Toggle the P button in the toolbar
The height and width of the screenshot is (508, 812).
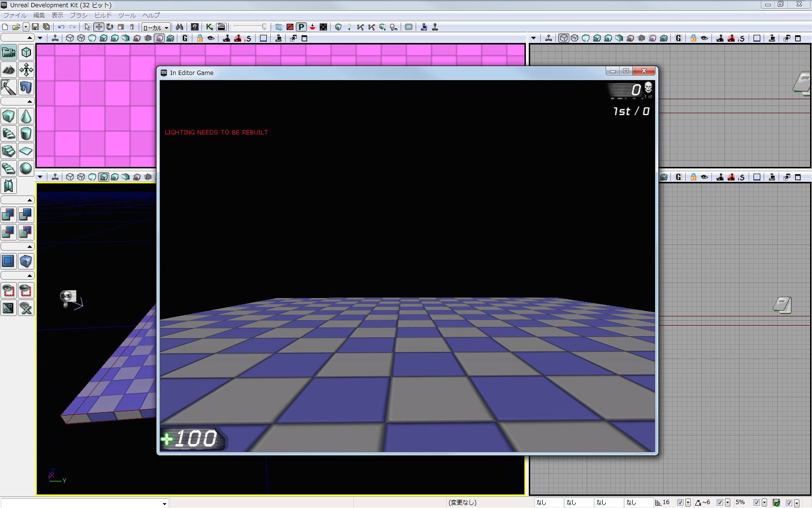pyautogui.click(x=301, y=27)
